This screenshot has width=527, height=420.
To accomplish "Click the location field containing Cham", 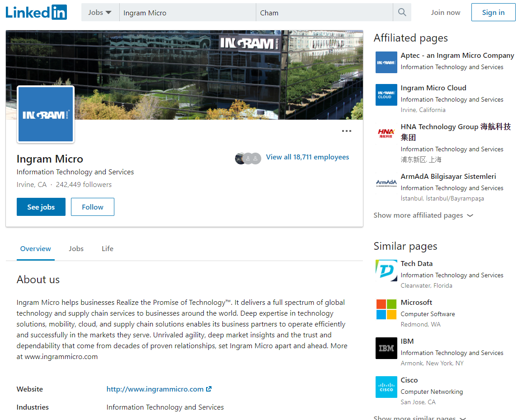I will point(325,13).
